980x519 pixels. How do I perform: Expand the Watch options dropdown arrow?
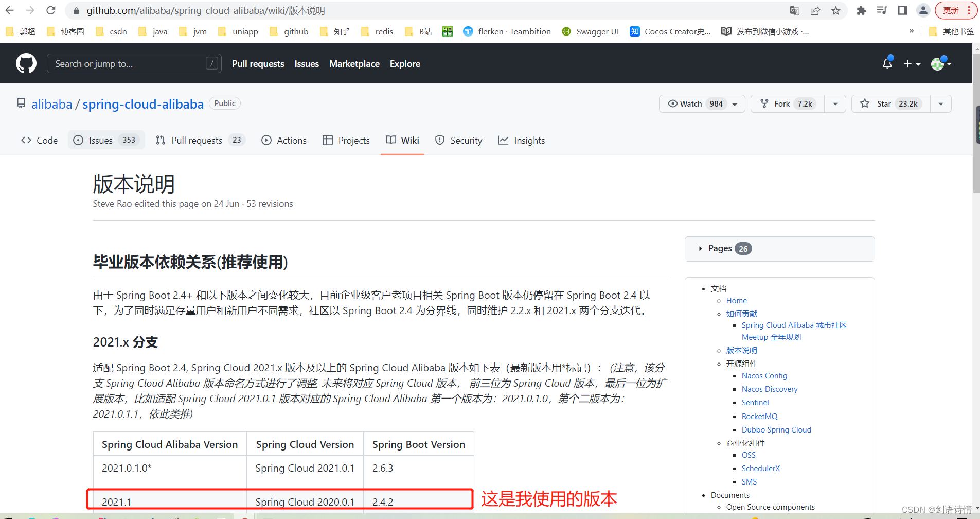coord(735,104)
